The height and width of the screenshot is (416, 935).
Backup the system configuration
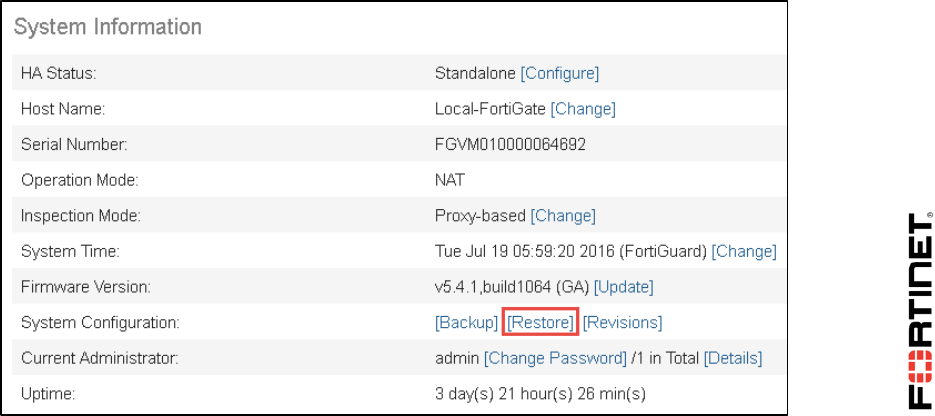point(466,323)
